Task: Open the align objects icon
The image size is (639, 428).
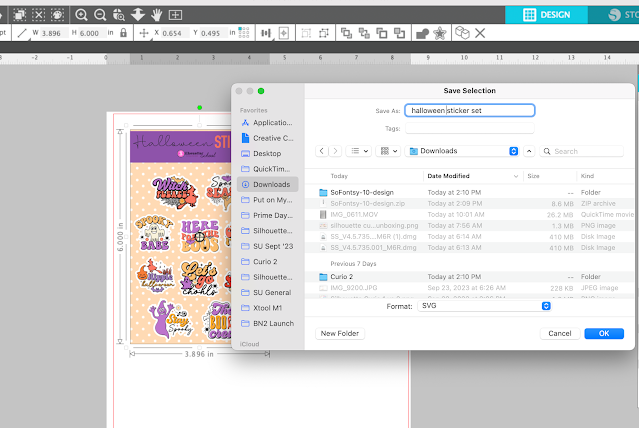Action: pos(266,33)
